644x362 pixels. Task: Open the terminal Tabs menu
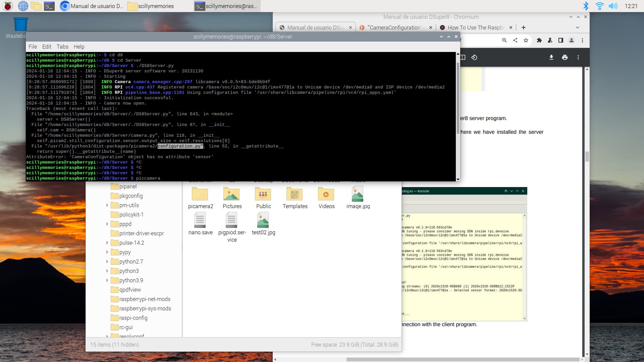click(62, 47)
